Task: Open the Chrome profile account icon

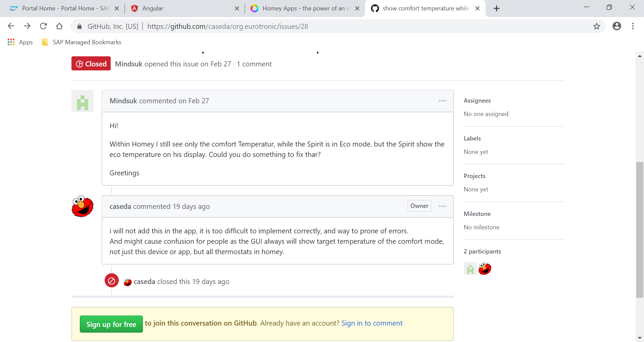Action: pos(616,26)
